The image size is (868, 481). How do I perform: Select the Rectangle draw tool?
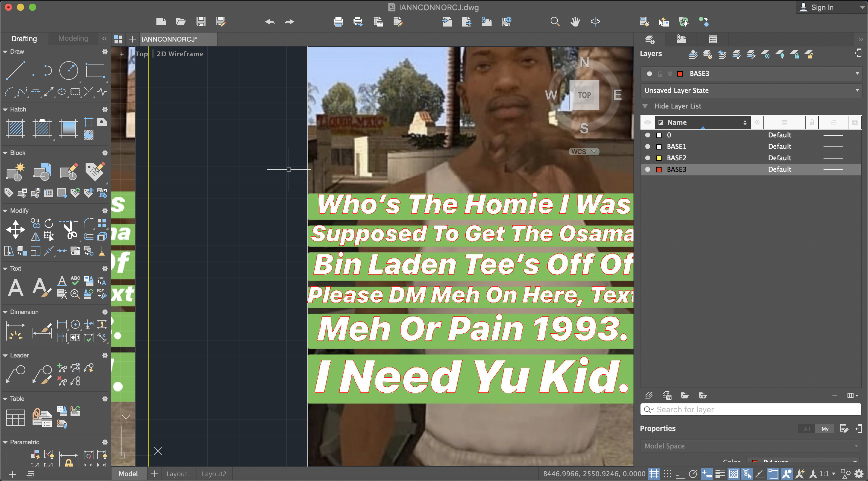tap(95, 71)
